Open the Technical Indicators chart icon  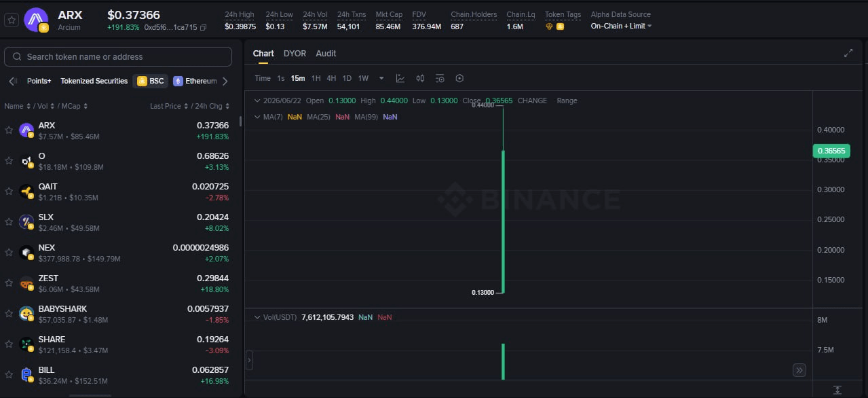coord(400,78)
